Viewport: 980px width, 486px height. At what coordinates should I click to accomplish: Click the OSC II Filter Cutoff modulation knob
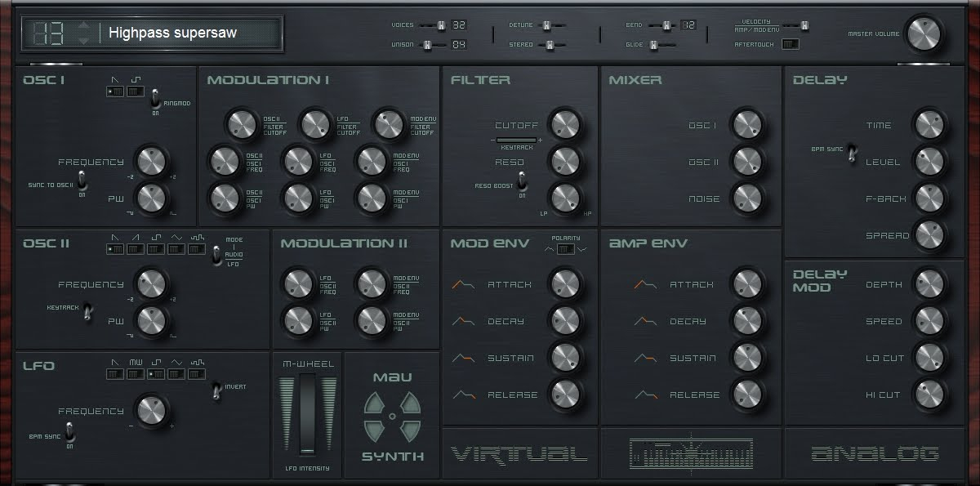[241, 125]
